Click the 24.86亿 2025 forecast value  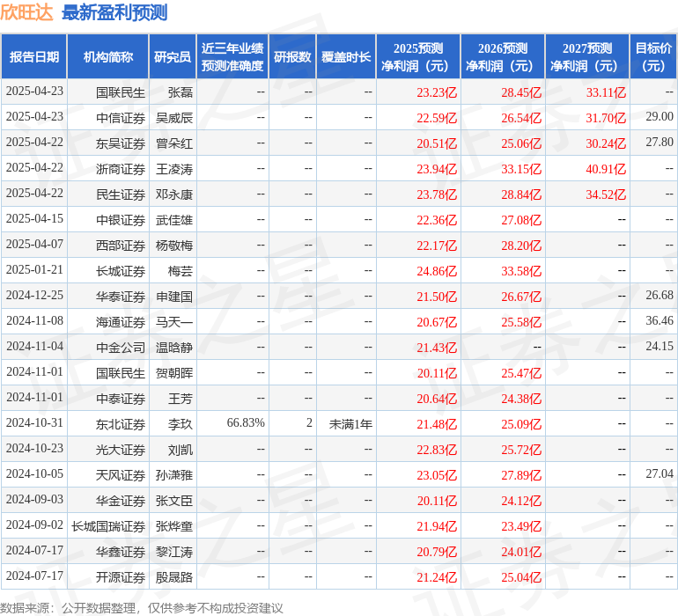[437, 271]
